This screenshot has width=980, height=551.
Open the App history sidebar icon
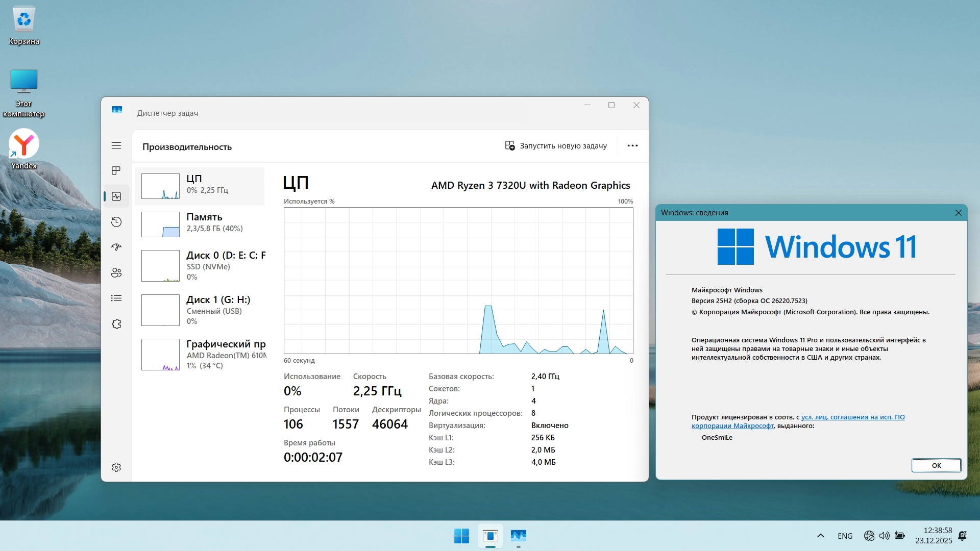click(x=116, y=221)
